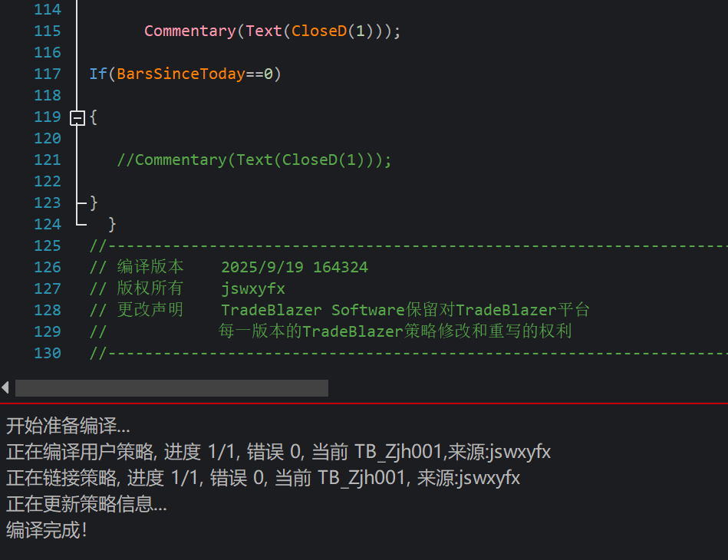Image resolution: width=728 pixels, height=560 pixels.
Task: Click the horizontal scrollbar thumb
Action: tap(171, 388)
